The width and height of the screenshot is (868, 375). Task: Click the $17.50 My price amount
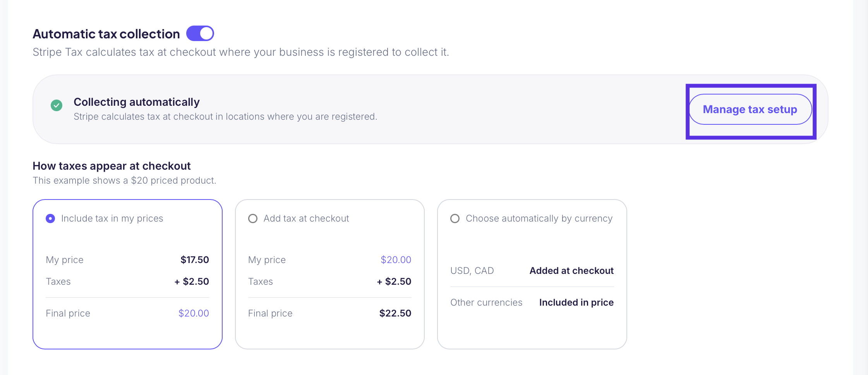[195, 260]
